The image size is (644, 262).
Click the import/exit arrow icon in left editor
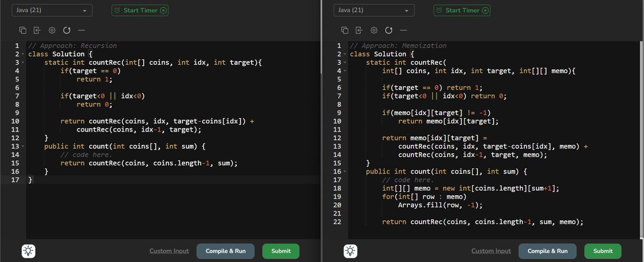(x=37, y=30)
